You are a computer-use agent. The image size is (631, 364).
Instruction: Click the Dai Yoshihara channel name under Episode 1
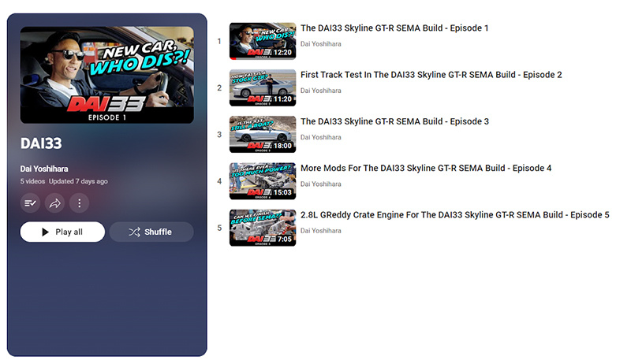pos(321,44)
